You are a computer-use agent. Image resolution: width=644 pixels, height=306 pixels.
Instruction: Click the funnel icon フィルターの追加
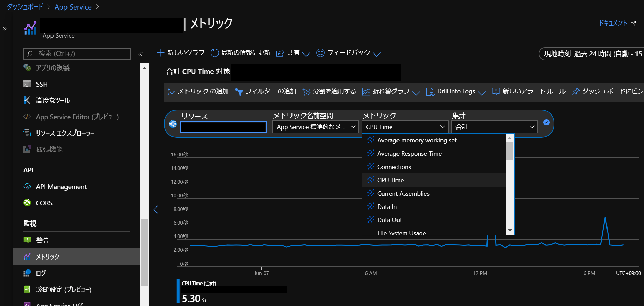coord(239,91)
